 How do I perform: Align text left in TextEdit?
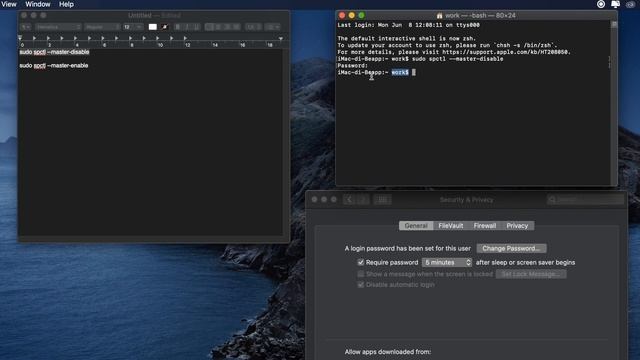coord(209,27)
